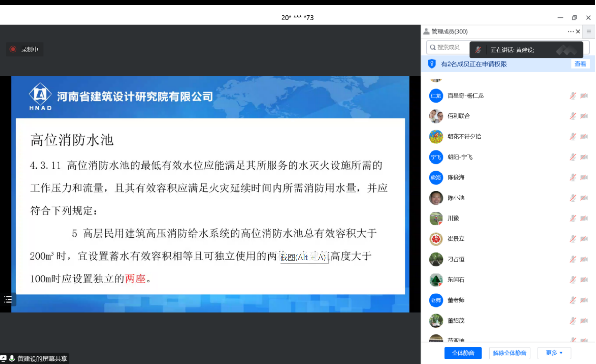
Task: Click camera icon for 刁占恒
Action: coord(584,259)
